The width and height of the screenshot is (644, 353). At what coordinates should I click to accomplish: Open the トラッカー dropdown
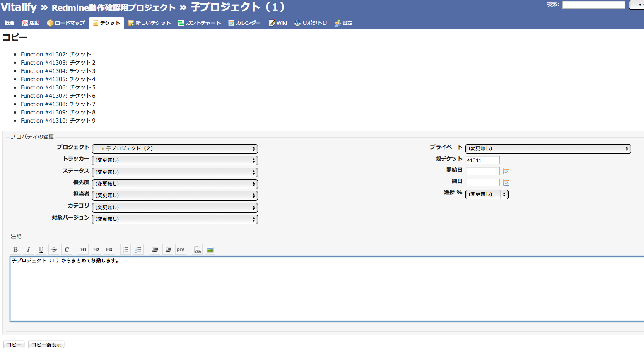click(x=175, y=160)
